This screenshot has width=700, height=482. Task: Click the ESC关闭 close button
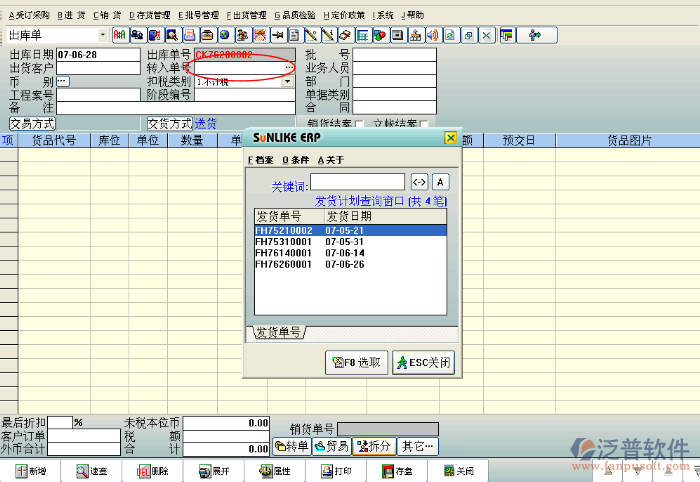[424, 362]
